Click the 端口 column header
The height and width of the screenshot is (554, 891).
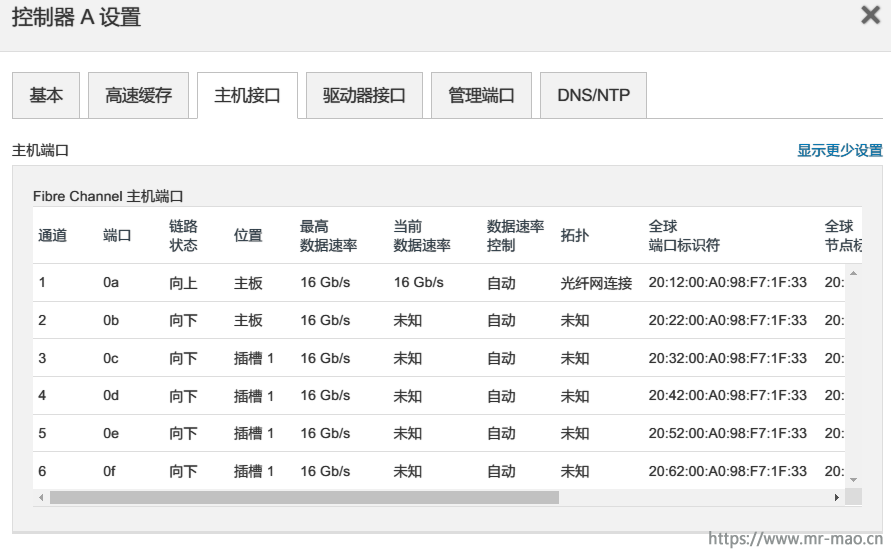pos(117,235)
